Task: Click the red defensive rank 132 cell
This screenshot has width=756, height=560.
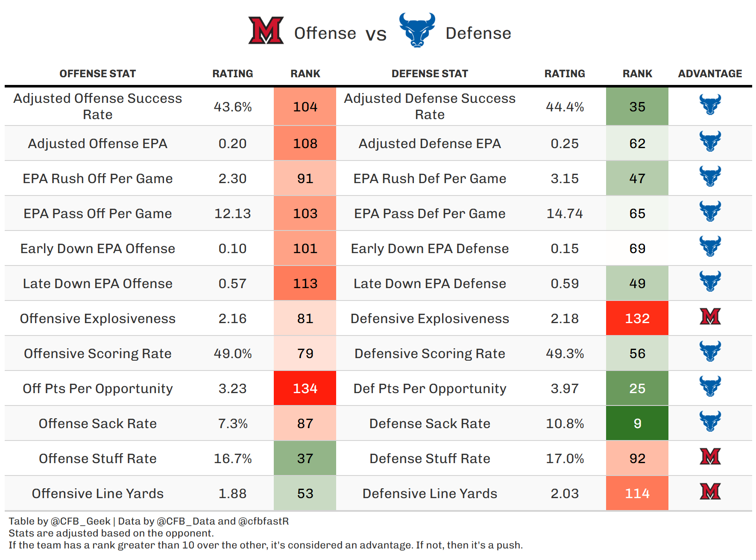Action: click(637, 318)
